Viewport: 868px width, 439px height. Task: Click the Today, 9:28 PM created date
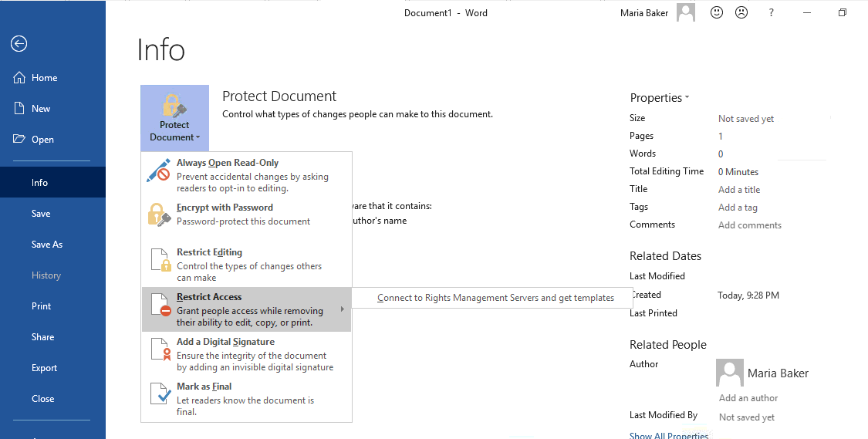(748, 295)
